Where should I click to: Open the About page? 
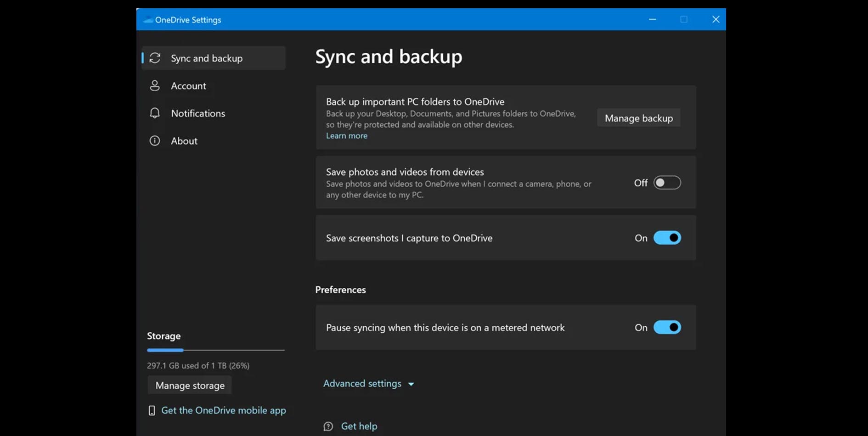184,141
